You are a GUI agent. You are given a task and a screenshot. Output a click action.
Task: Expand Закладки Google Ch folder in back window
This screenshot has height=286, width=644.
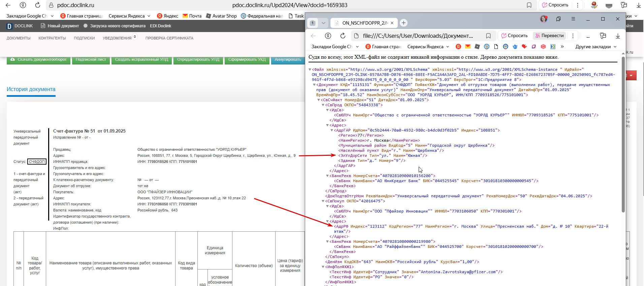click(x=30, y=16)
